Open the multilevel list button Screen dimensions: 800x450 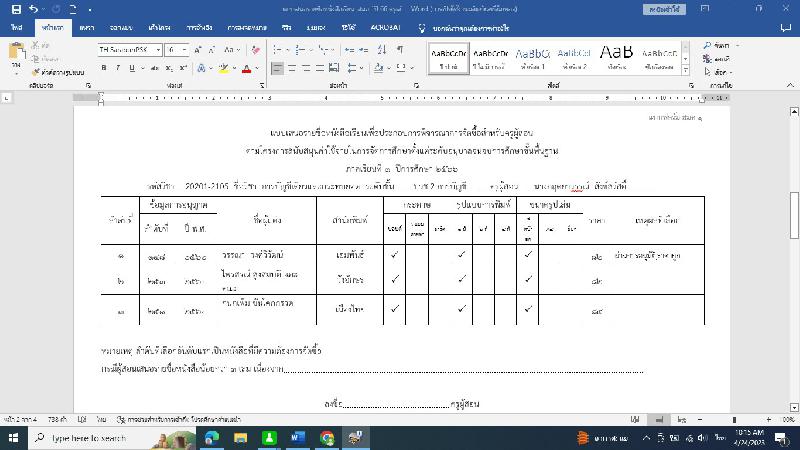pos(322,49)
